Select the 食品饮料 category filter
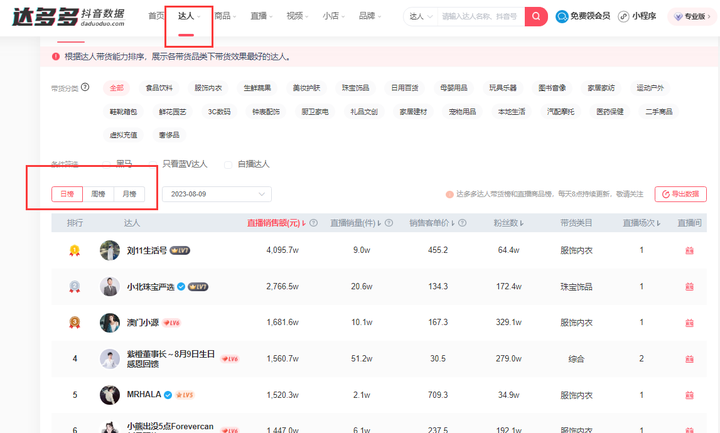This screenshot has height=433, width=720. click(159, 88)
